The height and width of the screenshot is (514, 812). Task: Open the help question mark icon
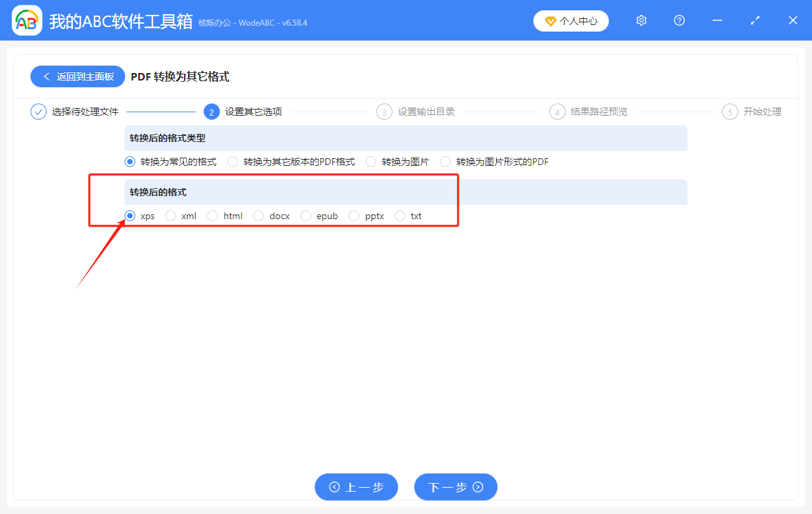point(679,20)
